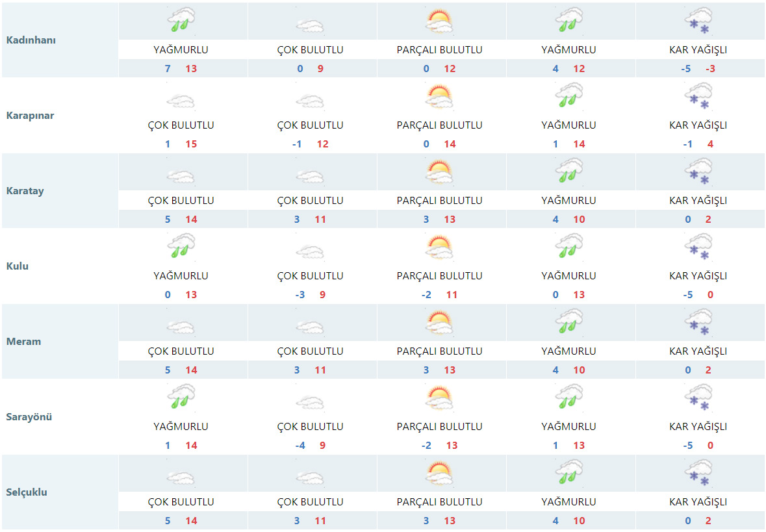
Task: Click the PARÇALI BULUTLU label for Kadınhanı
Action: click(x=439, y=50)
